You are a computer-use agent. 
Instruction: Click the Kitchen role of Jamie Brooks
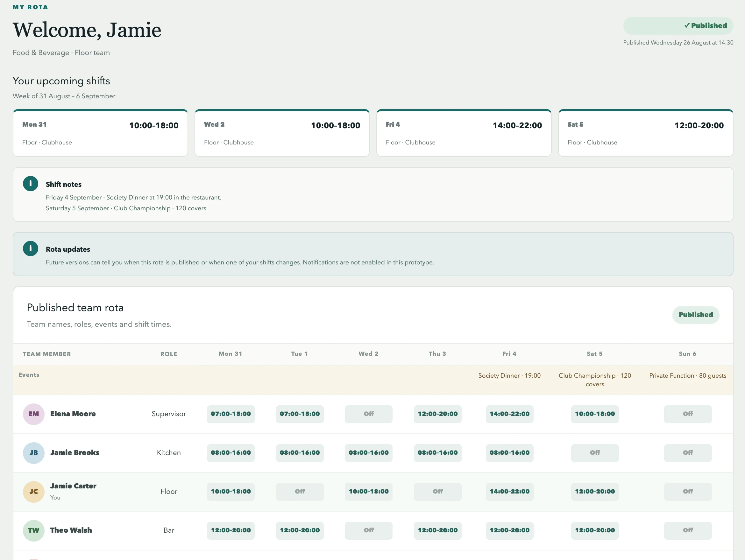[169, 453]
